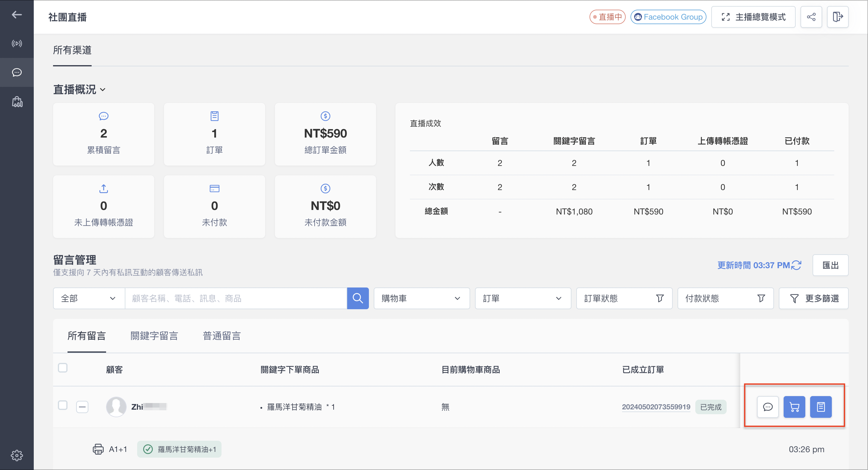Click the 未付款 card icon
This screenshot has height=470, width=868.
(x=214, y=189)
